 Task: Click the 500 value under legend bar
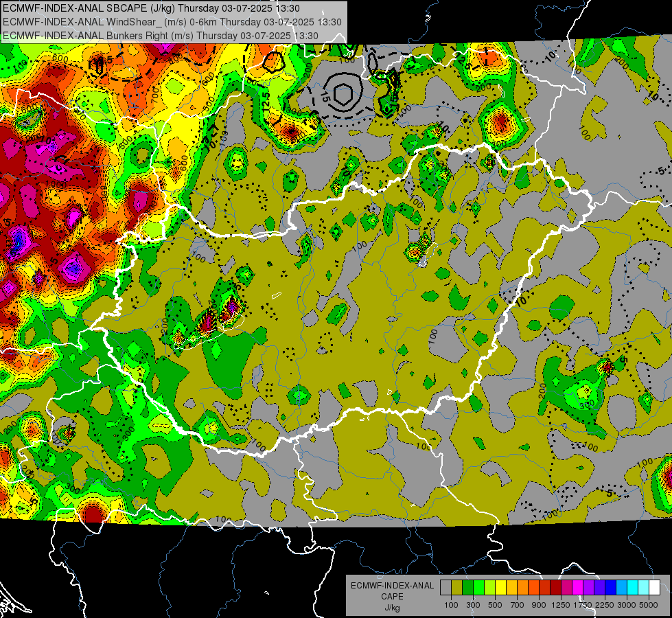[495, 605]
